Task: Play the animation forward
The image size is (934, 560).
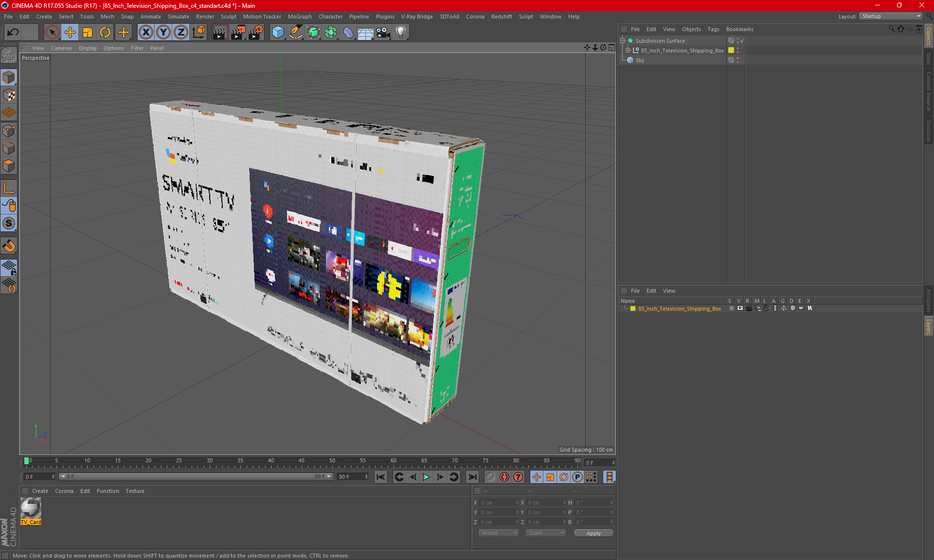Action: pos(426,477)
